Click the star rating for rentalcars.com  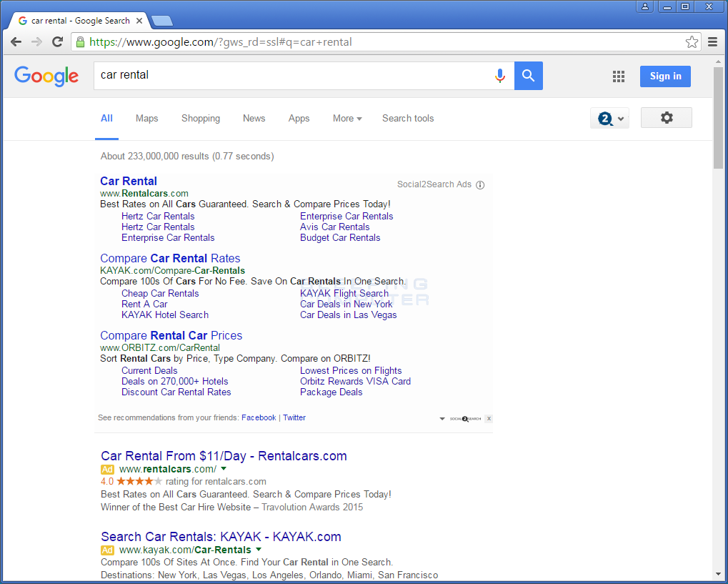pos(139,481)
